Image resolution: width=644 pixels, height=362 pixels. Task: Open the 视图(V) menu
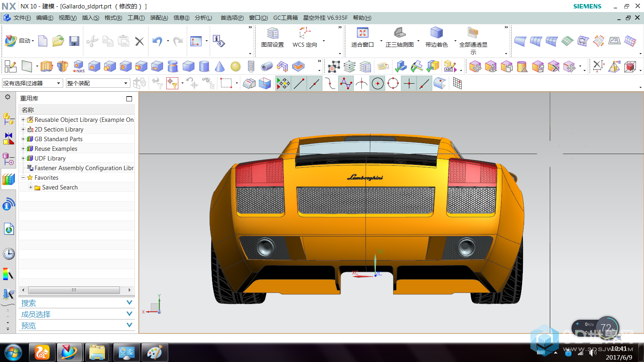(x=68, y=18)
